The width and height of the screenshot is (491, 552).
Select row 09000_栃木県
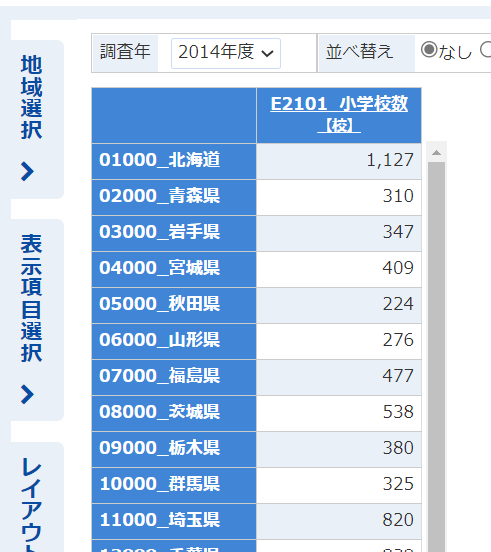point(174,450)
